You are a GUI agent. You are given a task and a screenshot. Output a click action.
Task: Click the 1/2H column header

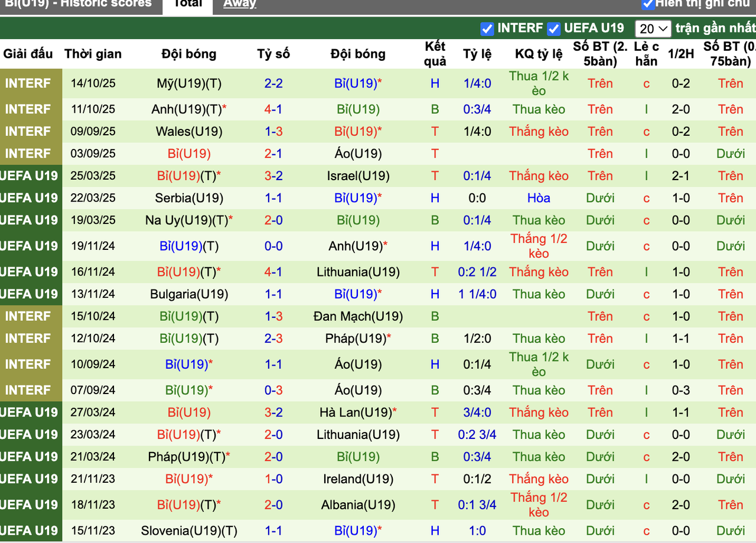(x=681, y=54)
